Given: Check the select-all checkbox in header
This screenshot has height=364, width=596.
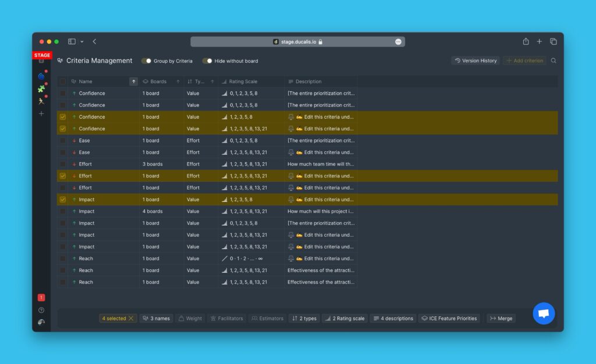Looking at the screenshot, I should pyautogui.click(x=63, y=82).
